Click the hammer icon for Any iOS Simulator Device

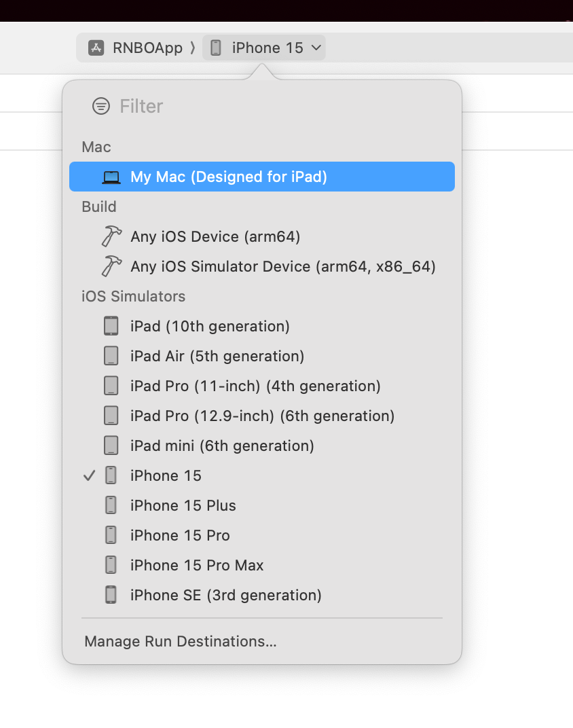tap(111, 266)
